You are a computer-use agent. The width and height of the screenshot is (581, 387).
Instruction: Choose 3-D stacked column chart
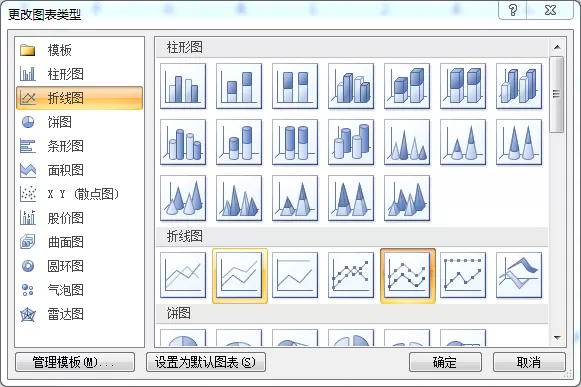407,86
